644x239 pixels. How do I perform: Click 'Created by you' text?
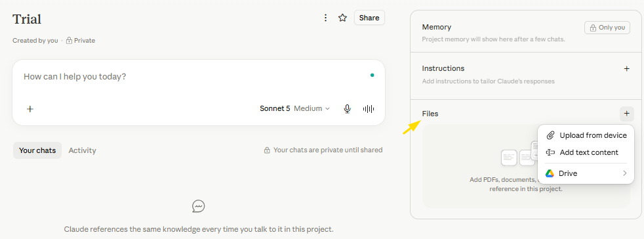point(35,40)
